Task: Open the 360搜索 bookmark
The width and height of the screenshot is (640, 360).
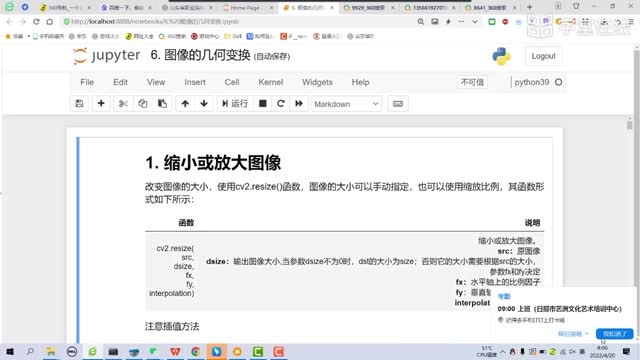Action: click(x=172, y=36)
